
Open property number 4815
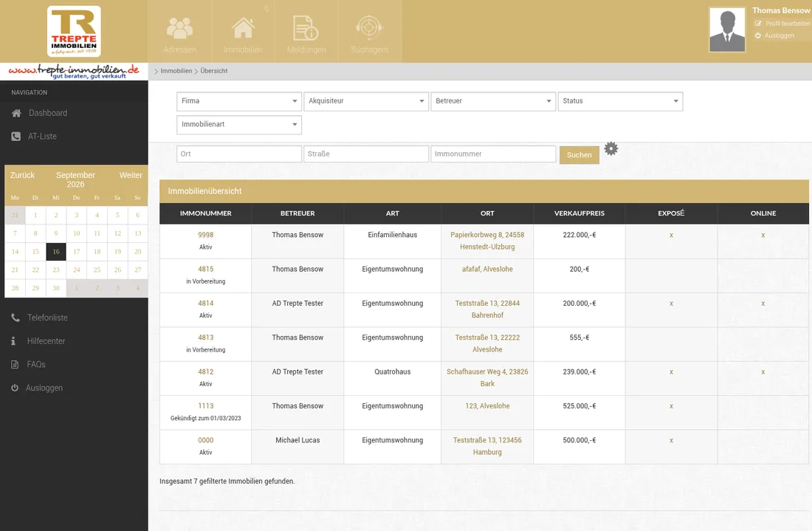[x=206, y=269]
